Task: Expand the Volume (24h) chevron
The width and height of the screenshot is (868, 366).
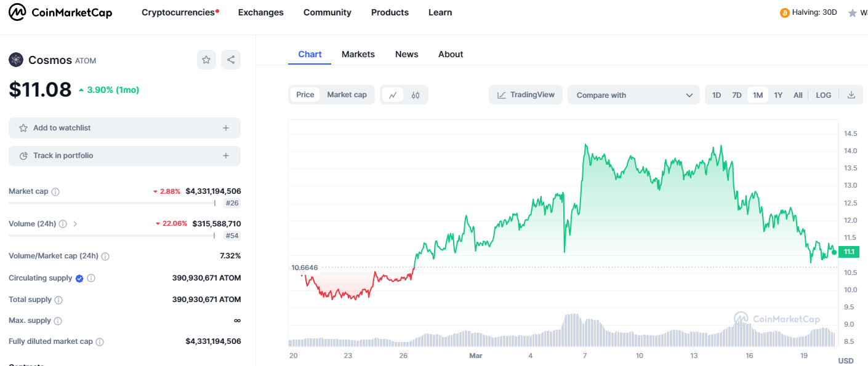Action: [x=75, y=224]
